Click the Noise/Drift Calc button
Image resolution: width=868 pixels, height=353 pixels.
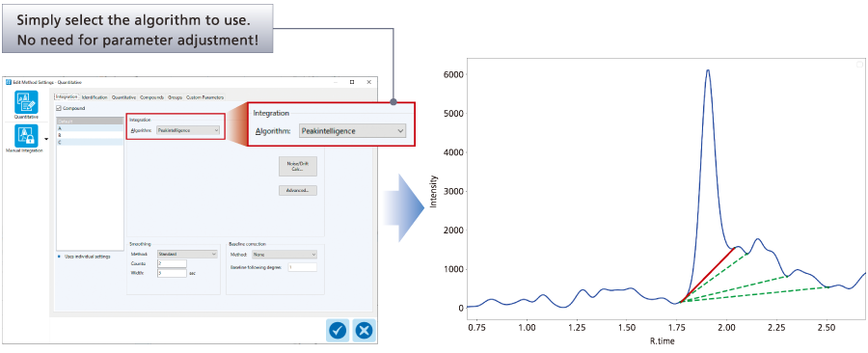point(298,167)
